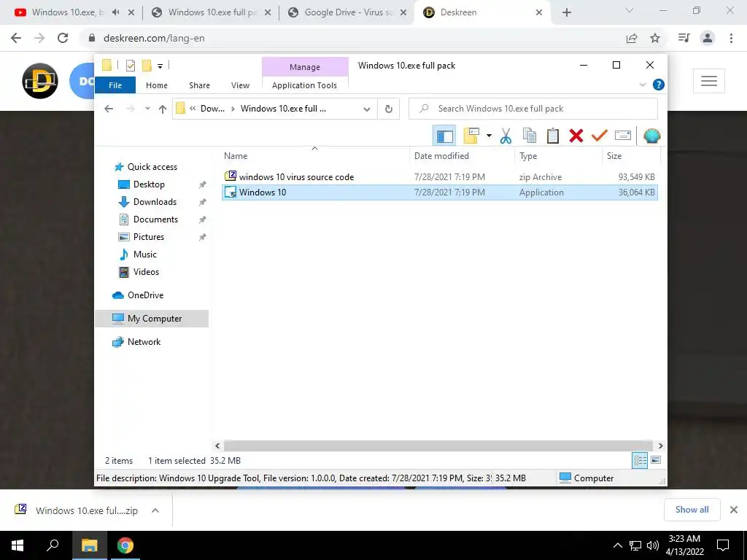Click the Copy icon in the toolbar
The width and height of the screenshot is (747, 560).
(x=530, y=136)
